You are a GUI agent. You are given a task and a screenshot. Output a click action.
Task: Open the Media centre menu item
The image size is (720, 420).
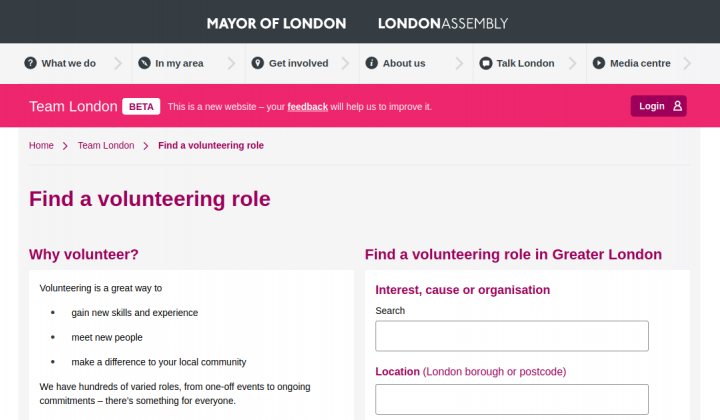(640, 63)
